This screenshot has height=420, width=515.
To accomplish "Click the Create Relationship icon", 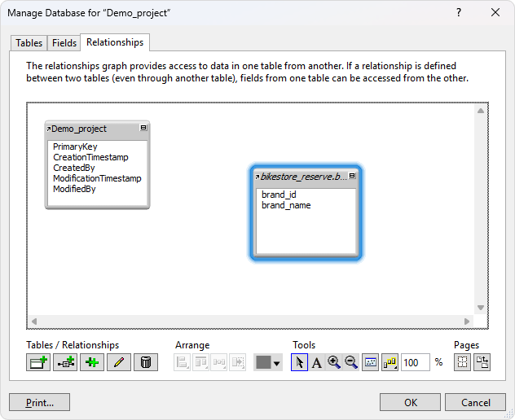I will click(65, 362).
